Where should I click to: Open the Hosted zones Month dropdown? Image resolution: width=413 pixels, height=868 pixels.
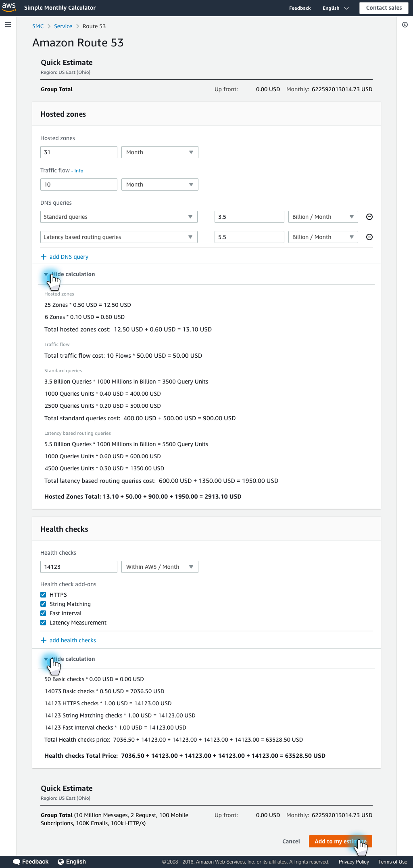(160, 152)
